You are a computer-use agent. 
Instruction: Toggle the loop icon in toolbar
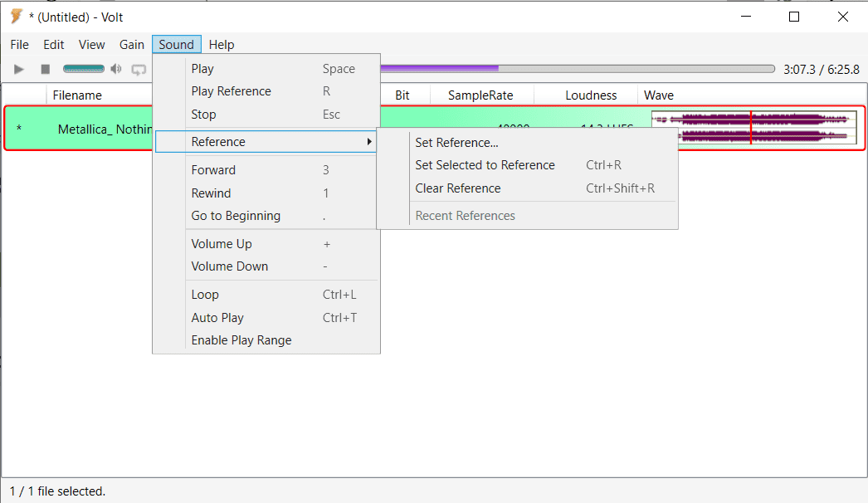pos(139,70)
